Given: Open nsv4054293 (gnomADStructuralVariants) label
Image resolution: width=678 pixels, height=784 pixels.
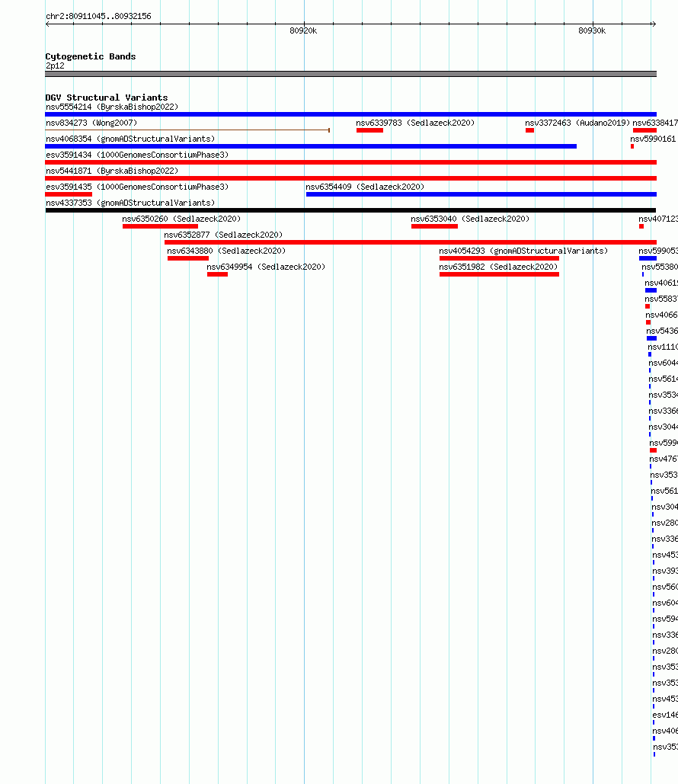Looking at the screenshot, I should tap(523, 251).
